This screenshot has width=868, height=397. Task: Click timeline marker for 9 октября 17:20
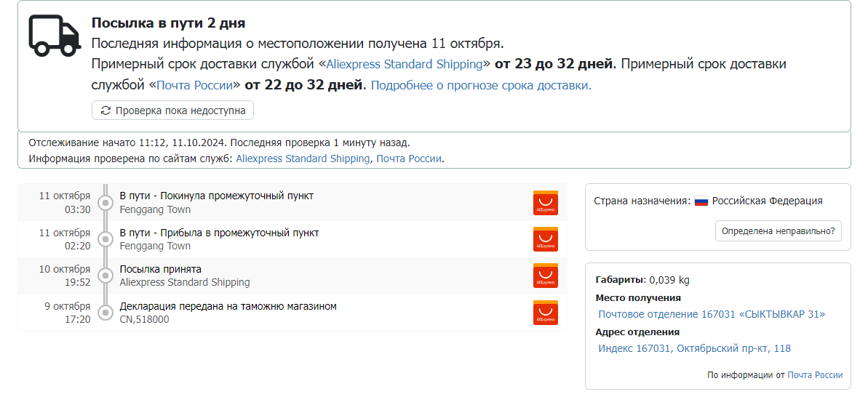[x=105, y=313]
